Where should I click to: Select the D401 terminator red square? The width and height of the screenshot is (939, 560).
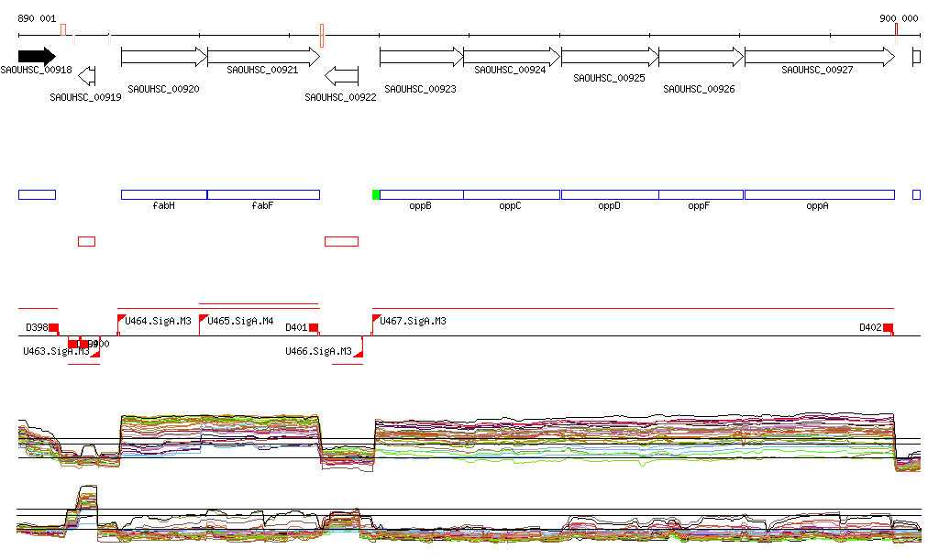click(314, 328)
